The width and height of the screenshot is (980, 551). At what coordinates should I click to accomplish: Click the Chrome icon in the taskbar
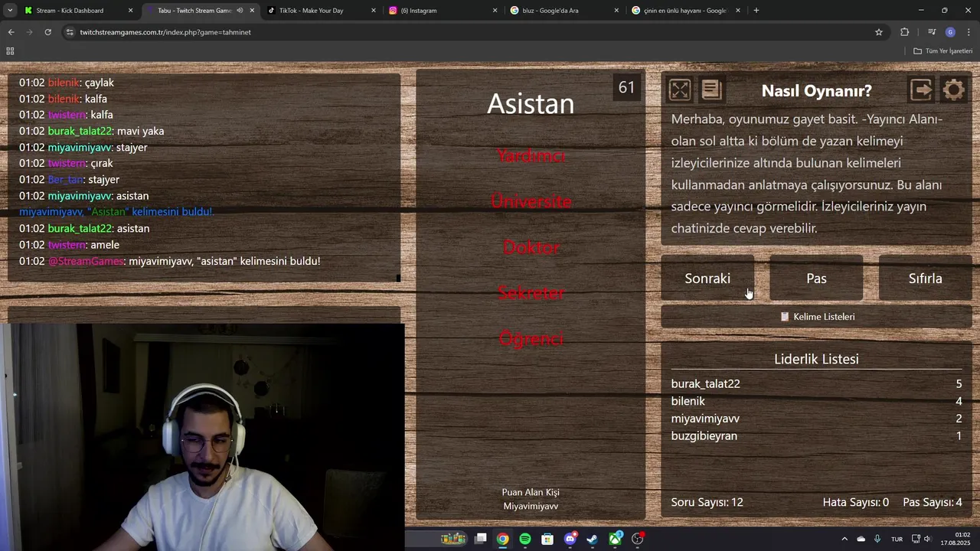(502, 539)
